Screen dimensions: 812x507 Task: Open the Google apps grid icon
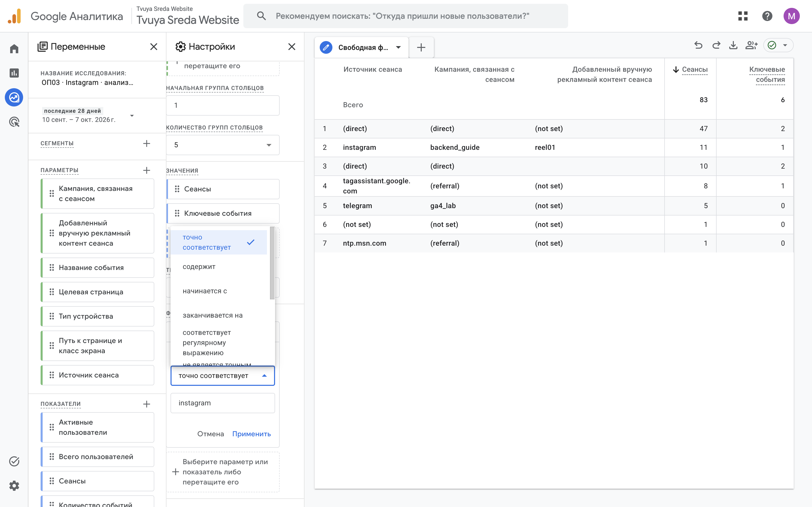[743, 16]
